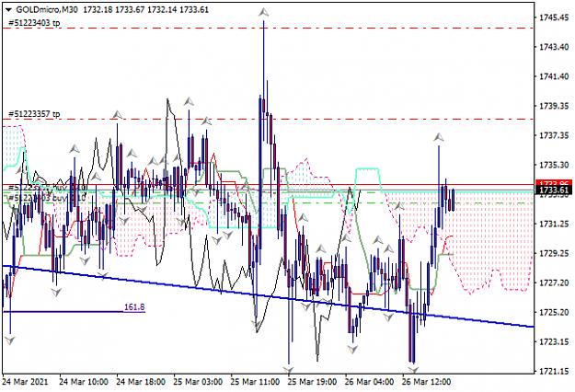Click price scale value 1745.45
Screen dimensions: 575x392
coord(554,17)
